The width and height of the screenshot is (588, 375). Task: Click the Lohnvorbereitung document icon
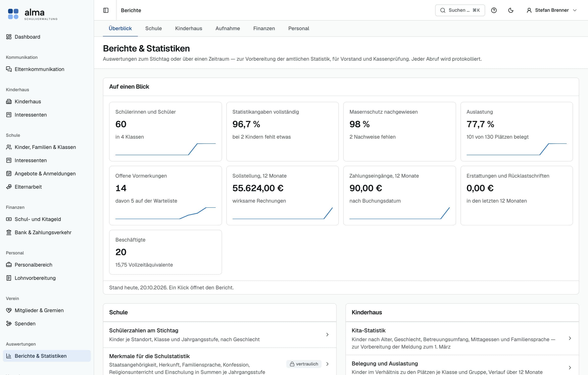(x=9, y=278)
